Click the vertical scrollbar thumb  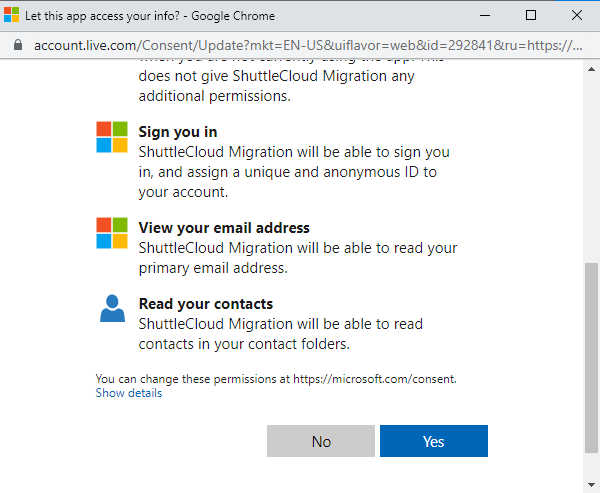591,358
